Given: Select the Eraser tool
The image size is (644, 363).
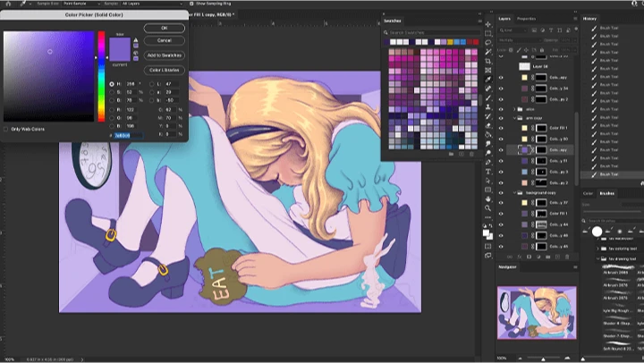Looking at the screenshot, I should tap(488, 125).
